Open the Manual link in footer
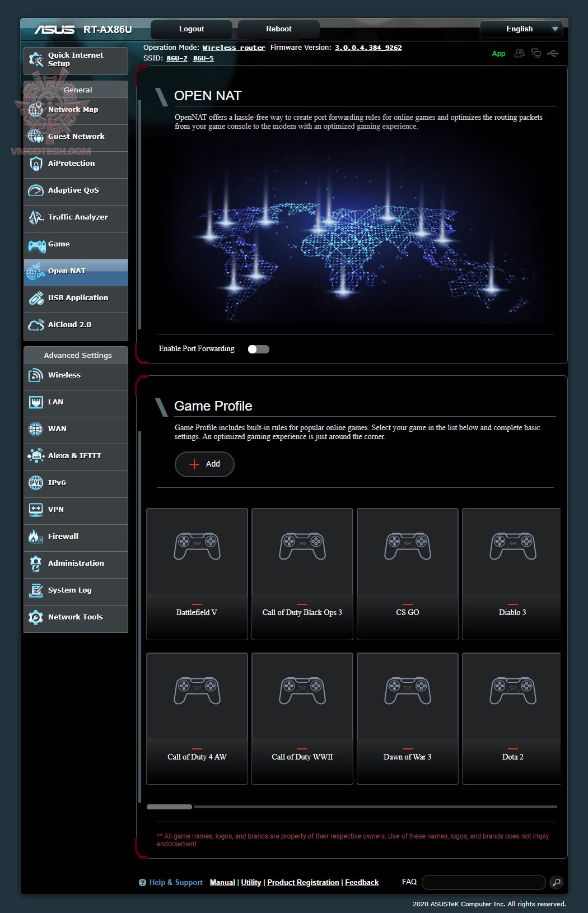588x913 pixels. click(222, 882)
